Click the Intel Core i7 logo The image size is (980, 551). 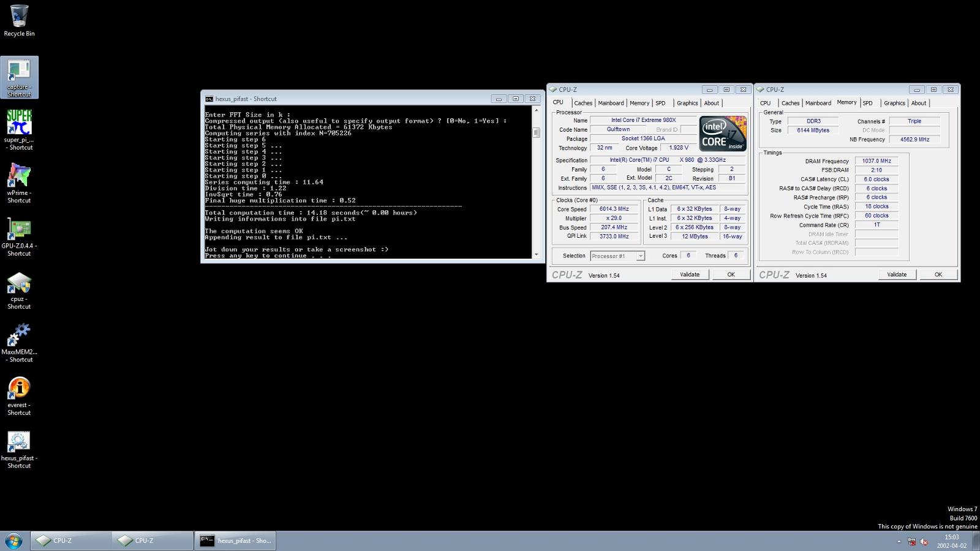pyautogui.click(x=723, y=133)
